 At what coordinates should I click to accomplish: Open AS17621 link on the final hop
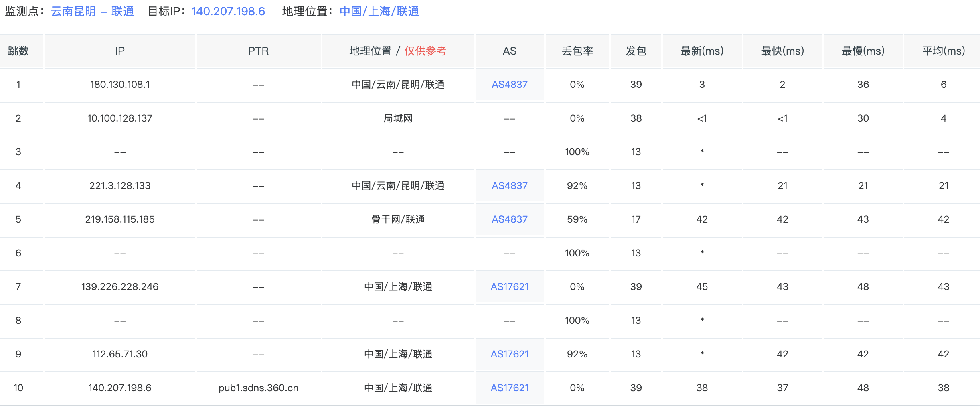[x=510, y=388]
